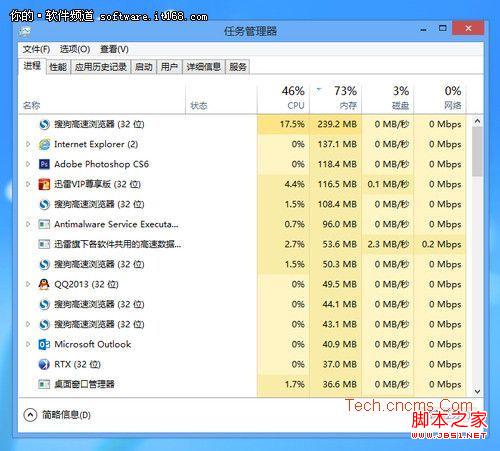Switch to the 启动 tab
This screenshot has width=500, height=451.
[144, 67]
